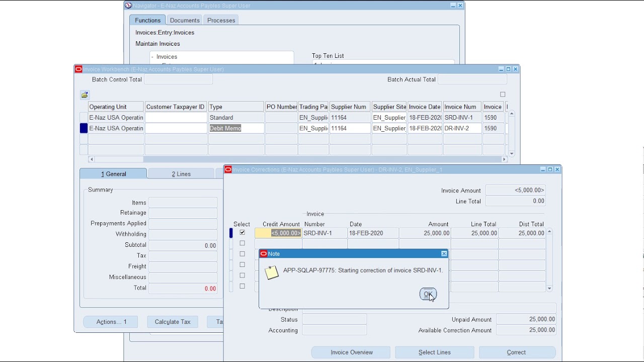Tick the fourth Select checkbox in corrections

[x=243, y=264]
